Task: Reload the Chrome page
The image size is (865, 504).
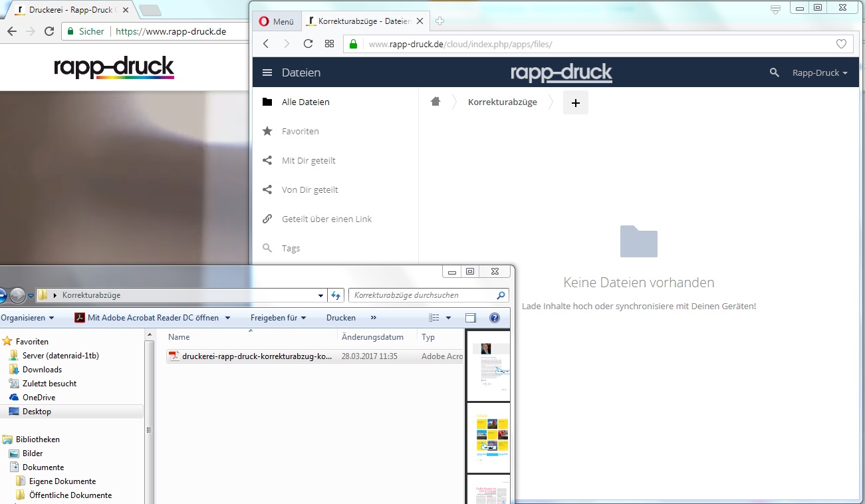Action: click(49, 31)
